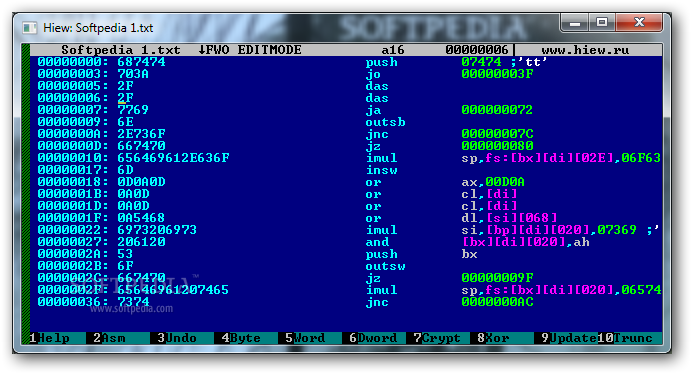Viewport: 692px width, 374px height.
Task: Click the highlighted 2F byte at 00000006
Action: [125, 98]
